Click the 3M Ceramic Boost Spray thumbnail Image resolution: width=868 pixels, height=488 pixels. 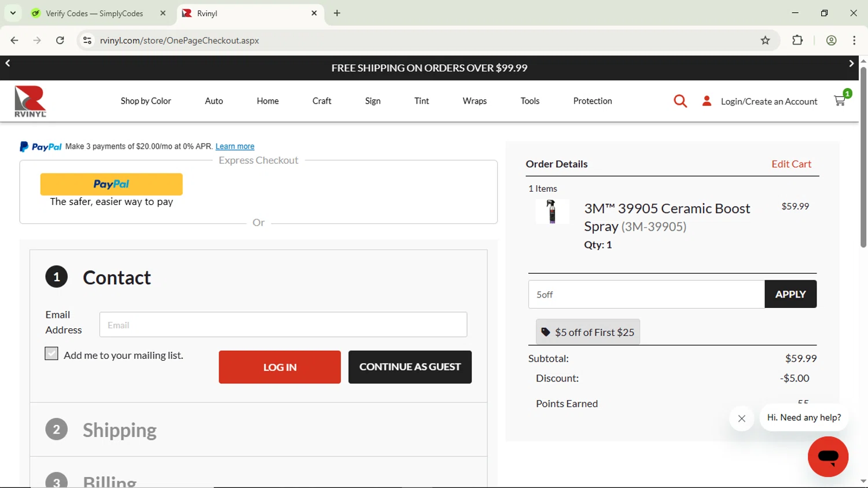pyautogui.click(x=551, y=211)
